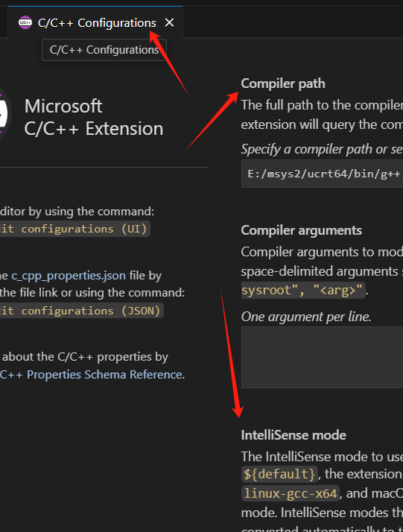Click the Edit configurations (UI) command text
The height and width of the screenshot is (532, 403).
click(x=74, y=229)
